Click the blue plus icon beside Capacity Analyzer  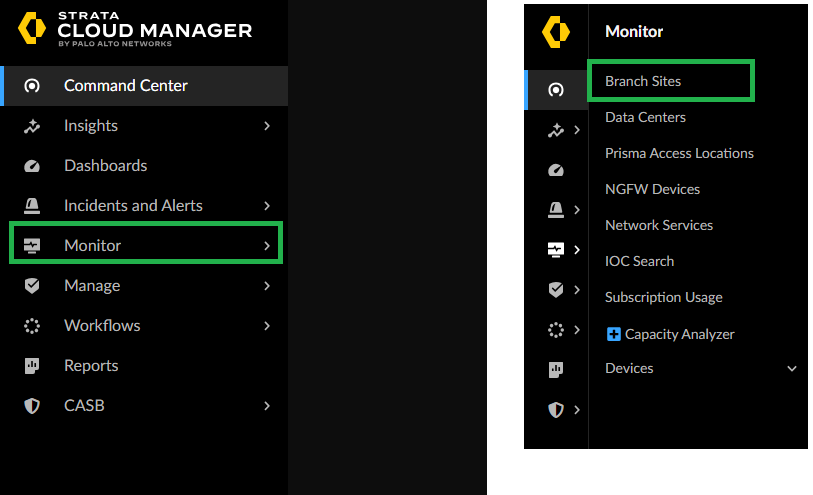click(x=614, y=334)
